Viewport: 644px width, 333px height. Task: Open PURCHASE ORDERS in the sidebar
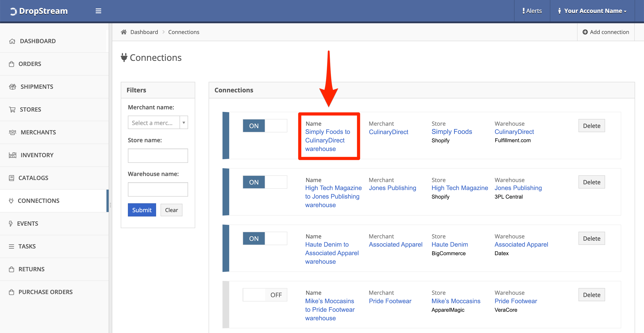(54, 292)
